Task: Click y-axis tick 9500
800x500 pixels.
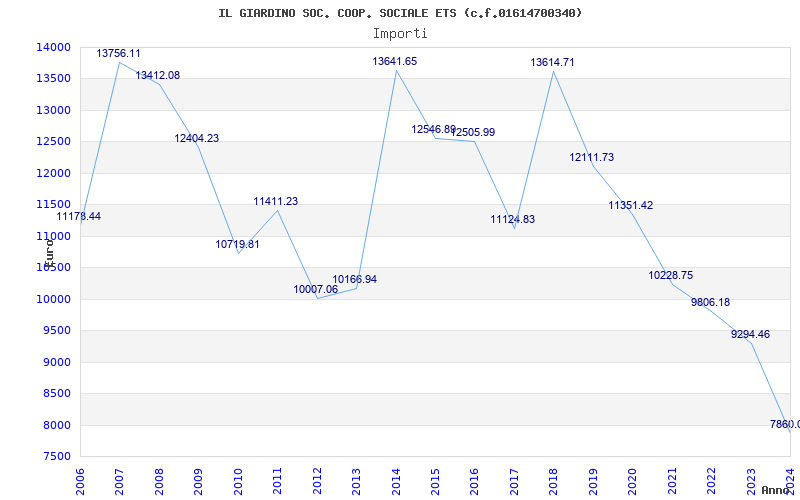Action: pyautogui.click(x=57, y=331)
